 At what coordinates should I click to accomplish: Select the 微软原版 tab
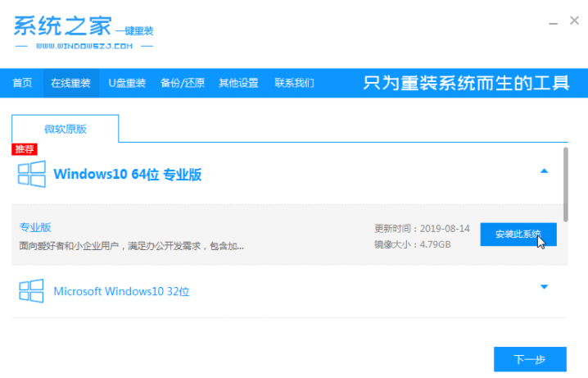point(65,129)
